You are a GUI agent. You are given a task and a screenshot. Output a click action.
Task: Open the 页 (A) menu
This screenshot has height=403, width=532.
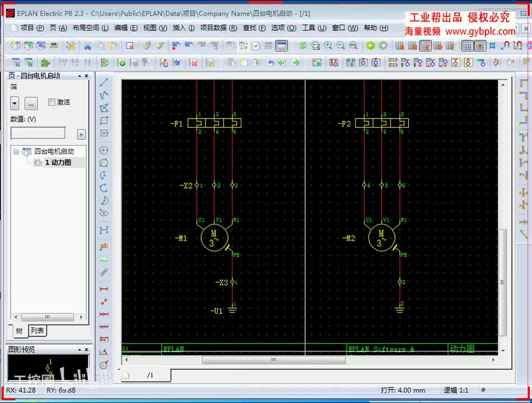click(x=58, y=28)
